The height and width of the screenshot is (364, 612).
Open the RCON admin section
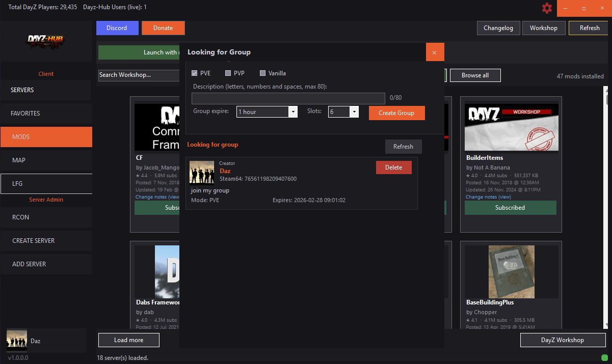pos(46,217)
